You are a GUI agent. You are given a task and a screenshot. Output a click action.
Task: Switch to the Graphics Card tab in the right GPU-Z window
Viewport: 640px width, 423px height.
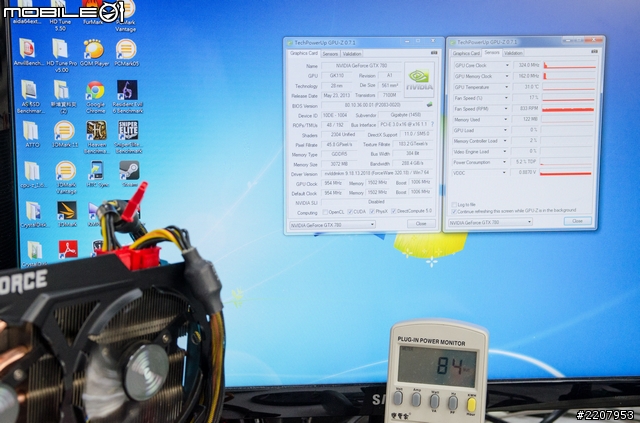[466, 53]
